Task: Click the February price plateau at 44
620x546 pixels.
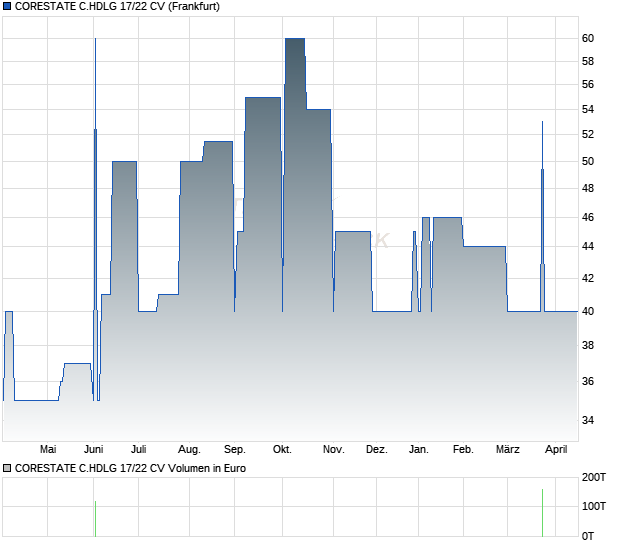Action: [x=484, y=247]
